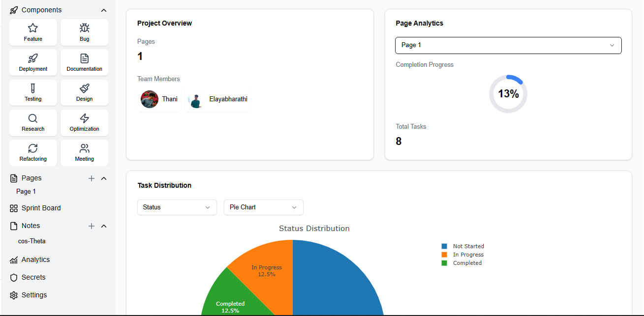The height and width of the screenshot is (316, 644).
Task: Add a new note with the plus button
Action: coord(91,226)
